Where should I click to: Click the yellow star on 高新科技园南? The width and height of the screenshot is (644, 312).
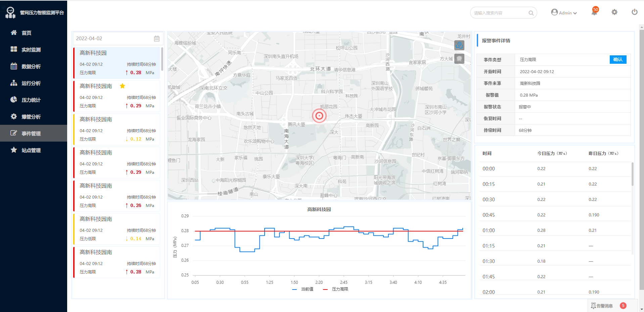pyautogui.click(x=123, y=86)
